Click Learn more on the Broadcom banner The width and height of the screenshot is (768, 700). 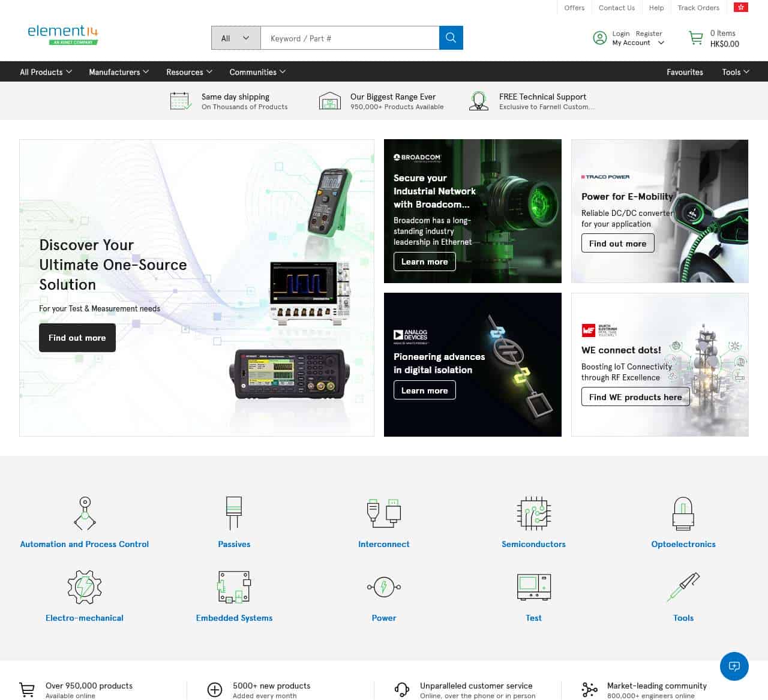coord(425,262)
